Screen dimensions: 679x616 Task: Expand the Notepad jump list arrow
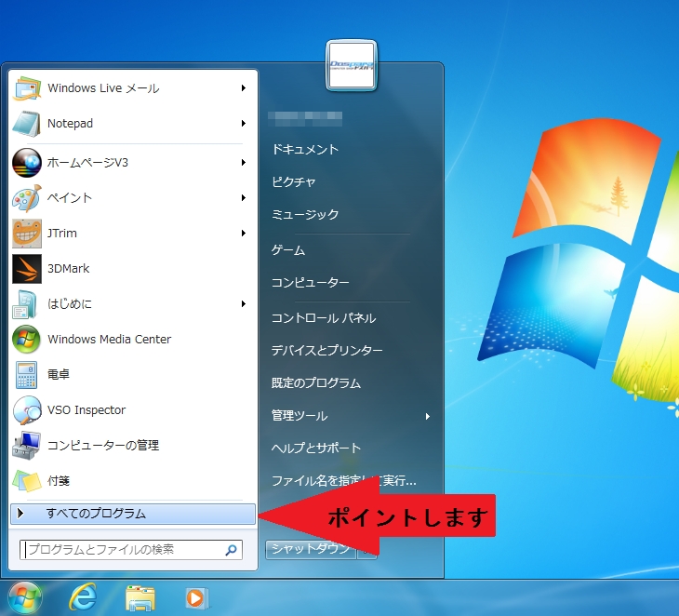click(x=244, y=124)
